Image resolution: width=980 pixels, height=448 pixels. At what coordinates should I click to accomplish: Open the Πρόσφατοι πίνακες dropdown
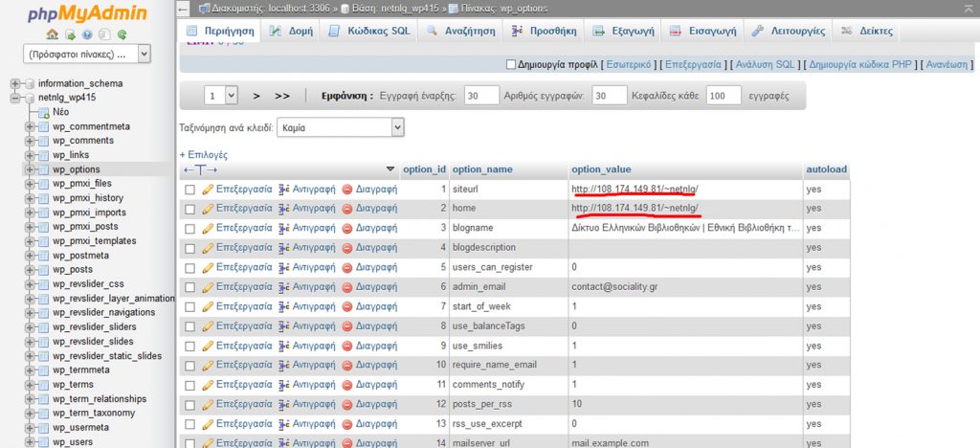89,55
